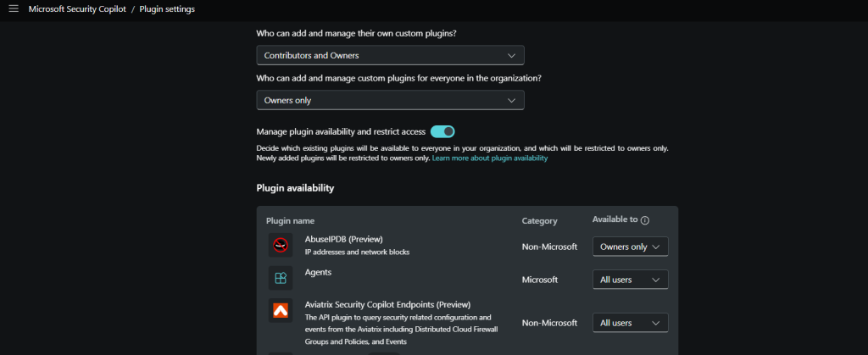The height and width of the screenshot is (355, 868).
Task: Toggle Manage plugin availability and restrict access
Action: [442, 131]
